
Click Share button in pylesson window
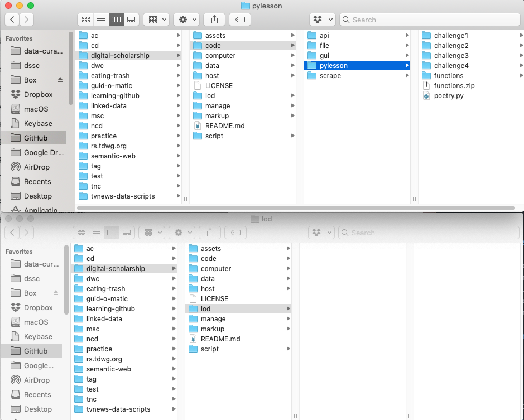(214, 20)
